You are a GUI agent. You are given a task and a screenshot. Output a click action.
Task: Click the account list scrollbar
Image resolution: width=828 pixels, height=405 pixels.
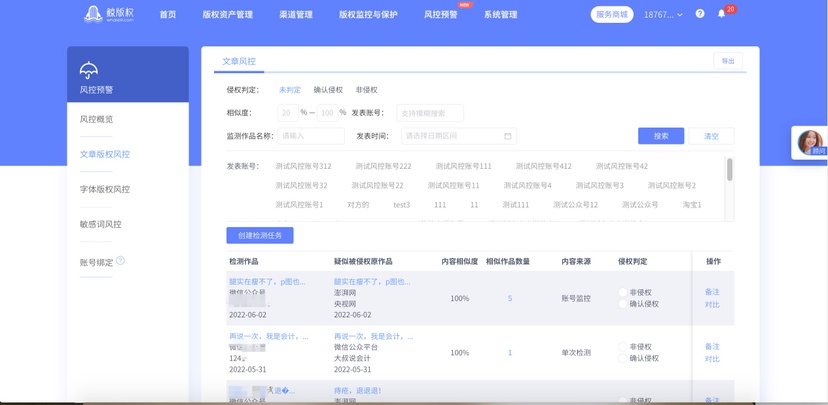pyautogui.click(x=730, y=170)
